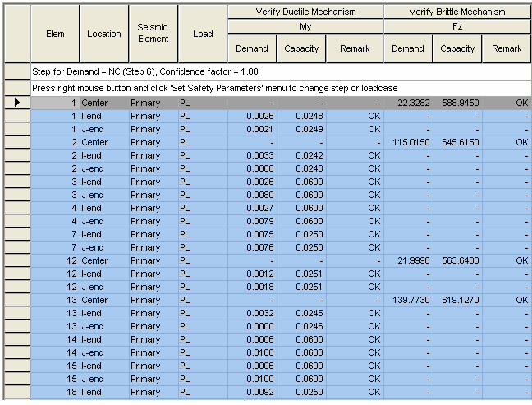Select the My sub-header
Image resolution: width=532 pixels, height=405 pixels.
pyautogui.click(x=305, y=26)
